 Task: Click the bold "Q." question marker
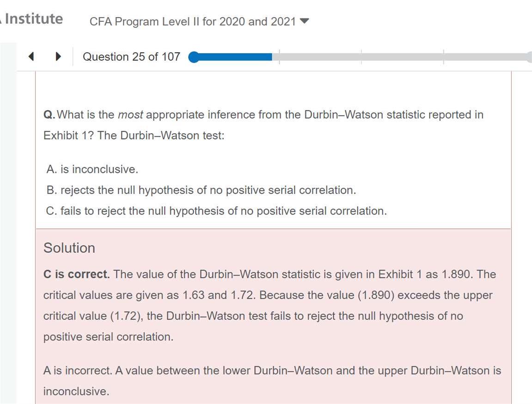point(49,115)
